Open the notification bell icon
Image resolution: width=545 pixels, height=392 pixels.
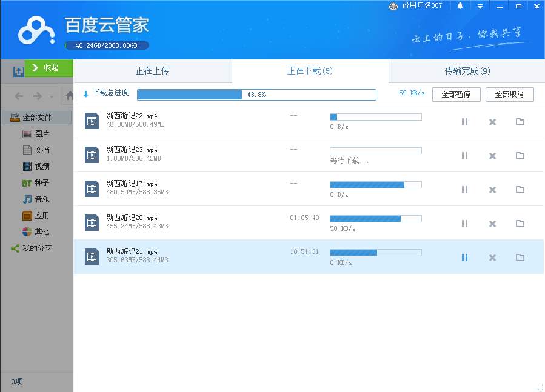pyautogui.click(x=460, y=6)
